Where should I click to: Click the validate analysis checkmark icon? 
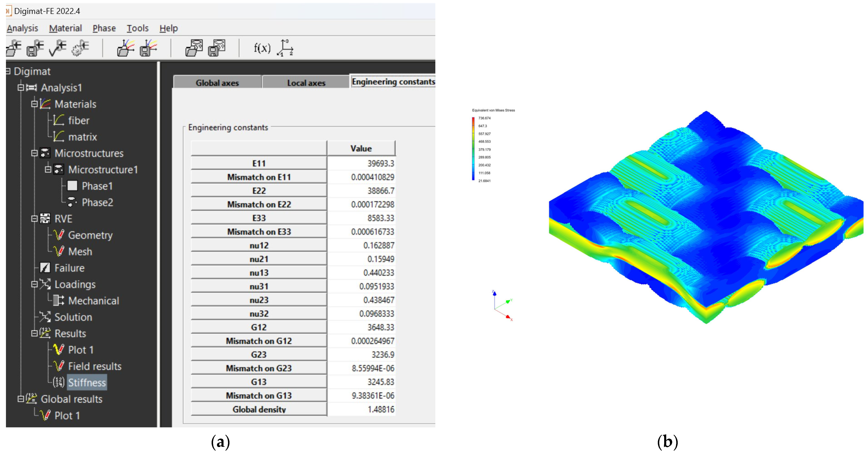(x=57, y=48)
